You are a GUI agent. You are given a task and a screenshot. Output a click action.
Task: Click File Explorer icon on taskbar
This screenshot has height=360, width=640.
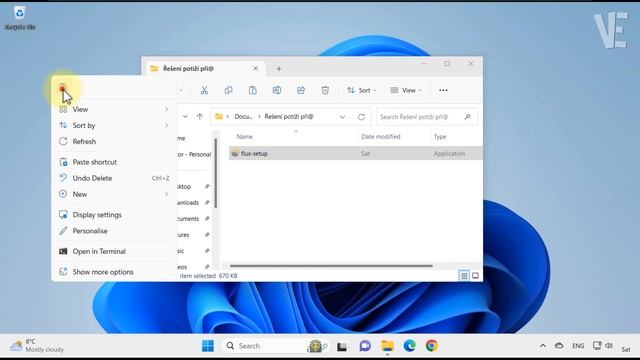tap(387, 346)
